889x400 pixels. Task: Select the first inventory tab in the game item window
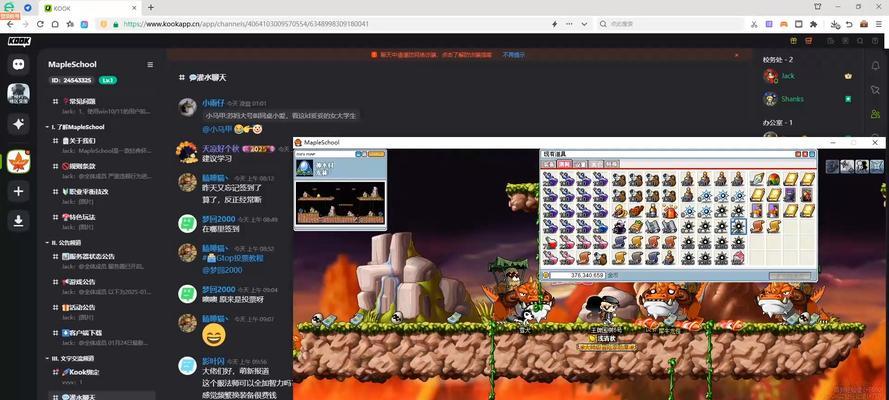tap(549, 164)
